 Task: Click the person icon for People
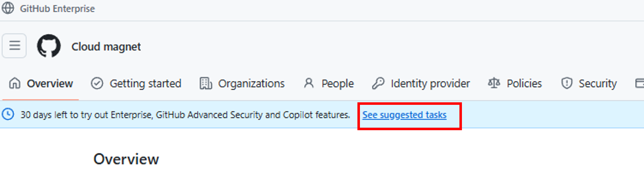(x=309, y=83)
